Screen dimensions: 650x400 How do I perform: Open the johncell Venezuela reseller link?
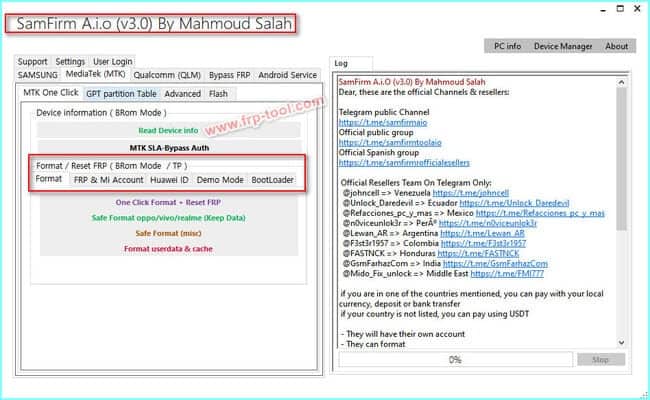471,193
